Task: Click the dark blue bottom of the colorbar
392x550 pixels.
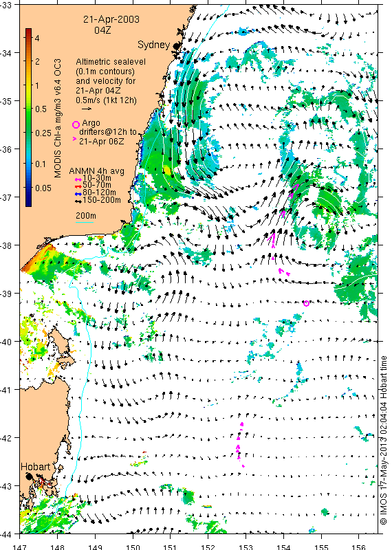Action: click(x=28, y=203)
